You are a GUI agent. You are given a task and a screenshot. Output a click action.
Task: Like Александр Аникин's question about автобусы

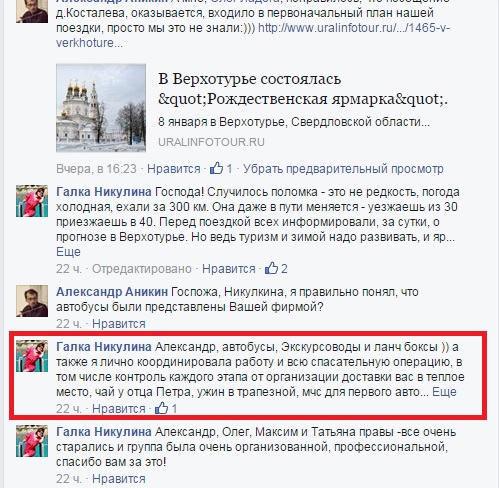point(119,324)
